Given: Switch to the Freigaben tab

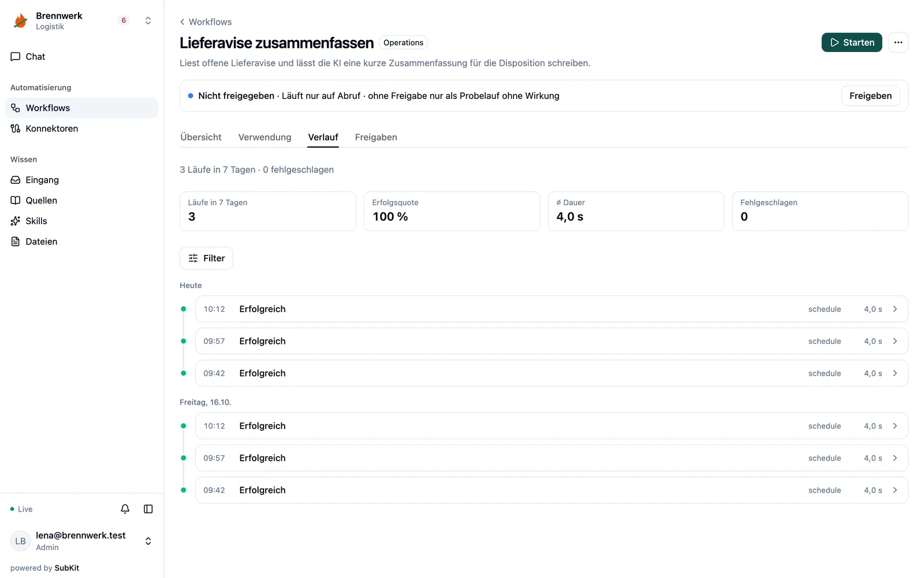Looking at the screenshot, I should 376,137.
